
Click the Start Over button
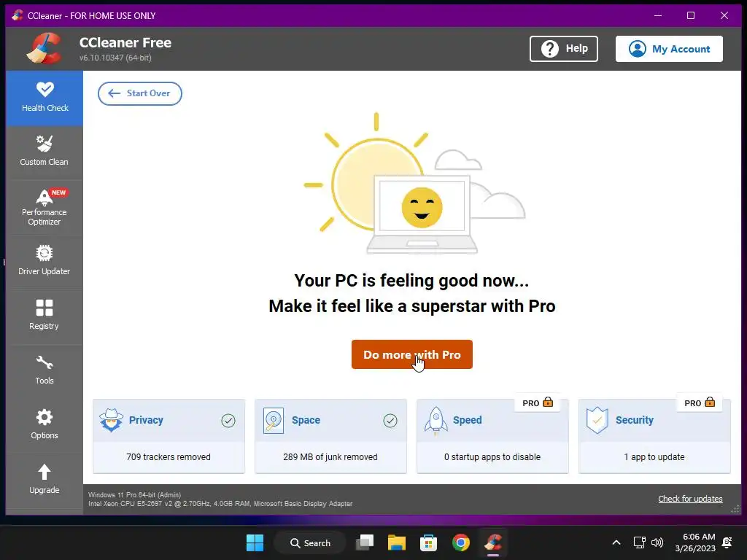coord(139,93)
